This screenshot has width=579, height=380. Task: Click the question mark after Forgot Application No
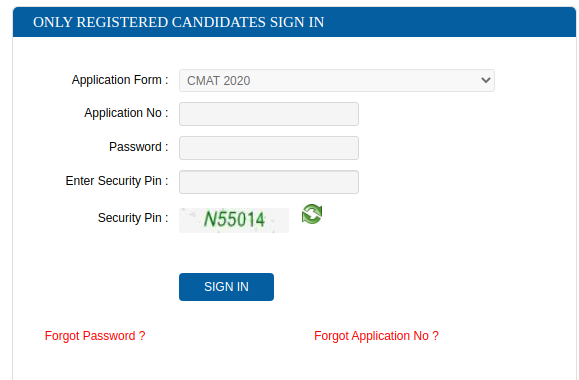[435, 336]
